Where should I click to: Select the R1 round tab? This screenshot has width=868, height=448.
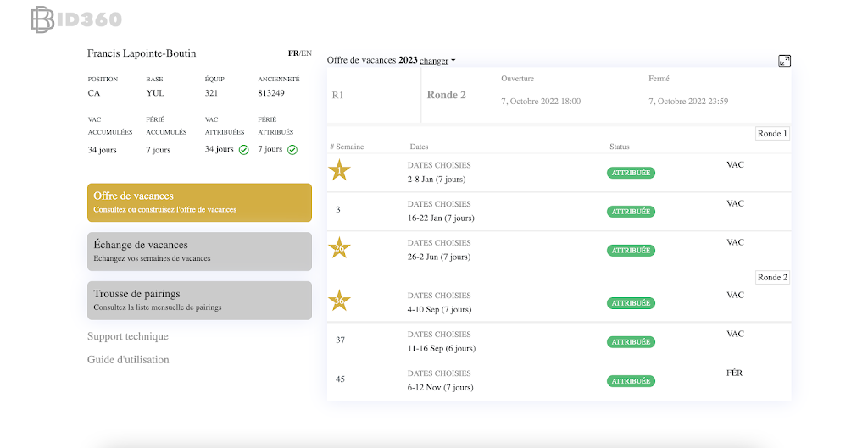(x=374, y=95)
